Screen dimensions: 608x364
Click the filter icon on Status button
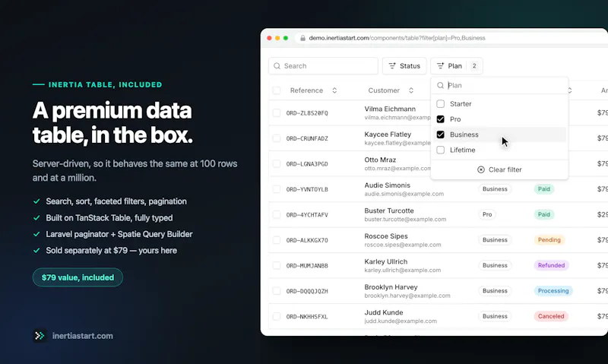coord(392,66)
